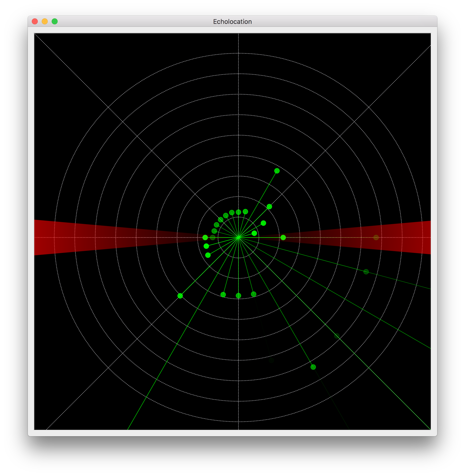Click the green dot on the upper-right diagonal
The height and width of the screenshot is (476, 465).
point(269,206)
